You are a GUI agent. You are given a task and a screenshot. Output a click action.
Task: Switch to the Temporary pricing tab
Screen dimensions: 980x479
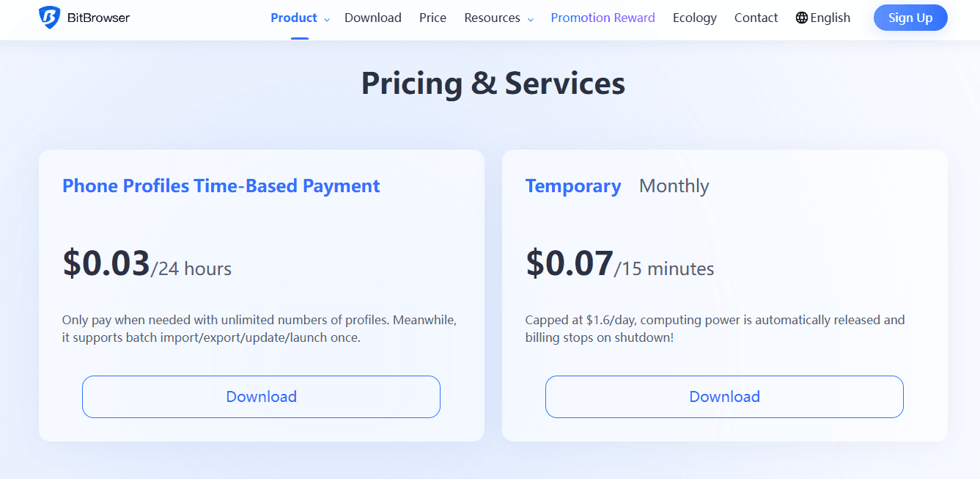pos(573,186)
